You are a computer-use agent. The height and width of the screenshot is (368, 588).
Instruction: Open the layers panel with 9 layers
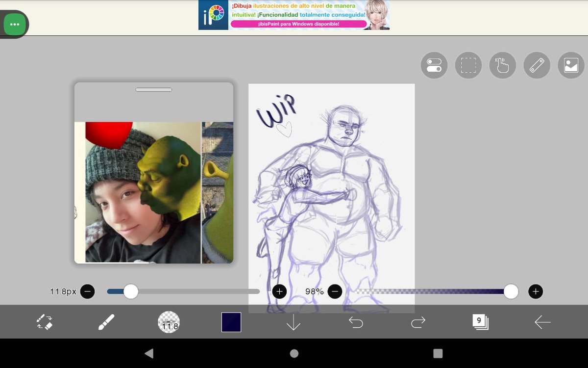(x=480, y=322)
